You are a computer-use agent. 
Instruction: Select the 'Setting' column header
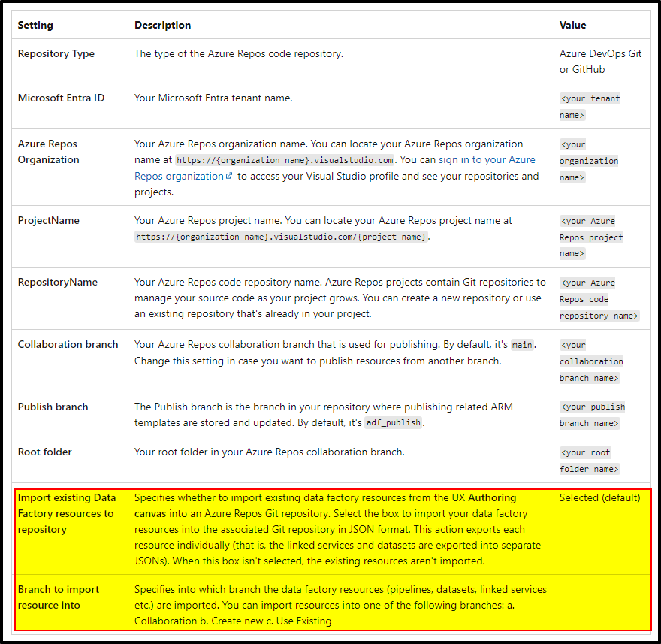point(35,26)
